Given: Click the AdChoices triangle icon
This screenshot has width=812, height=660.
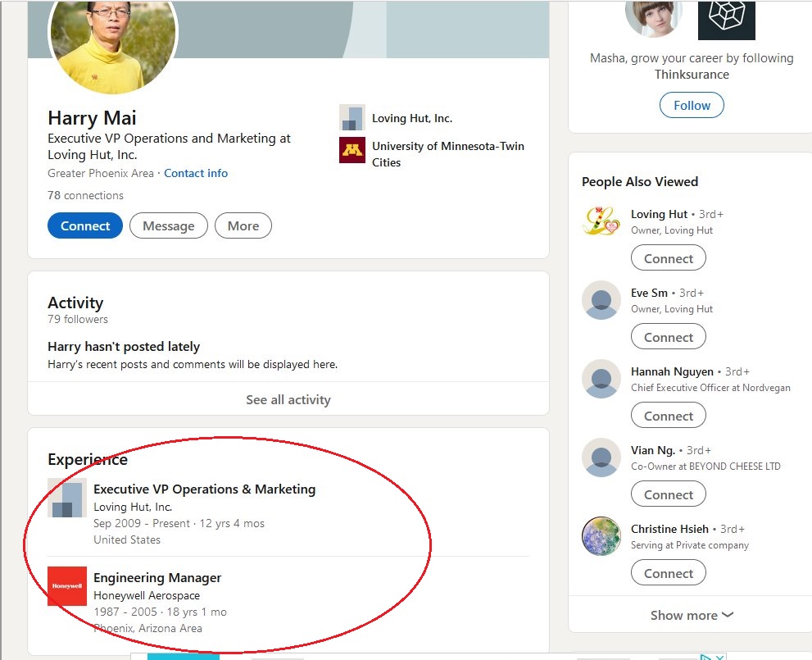Looking at the screenshot, I should (x=705, y=657).
